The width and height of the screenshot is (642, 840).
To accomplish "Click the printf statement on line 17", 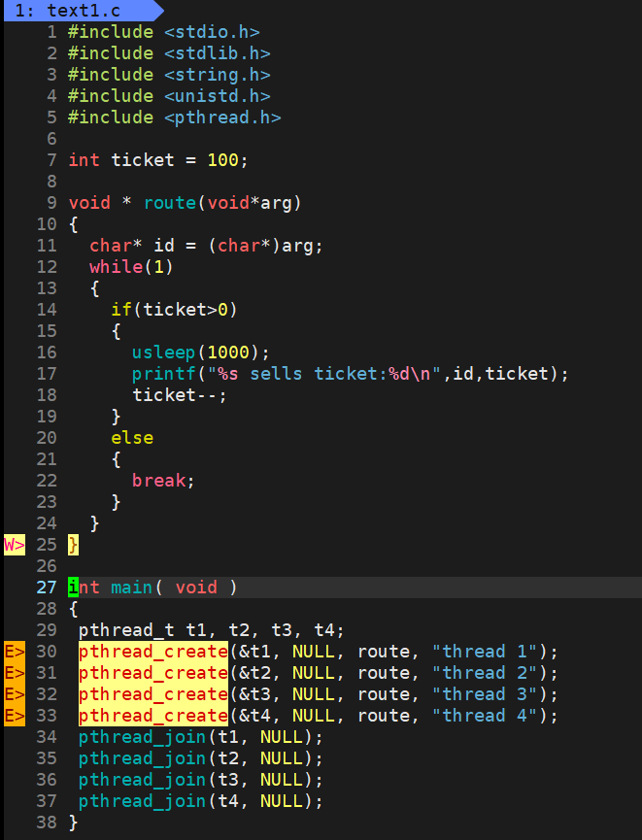I will click(x=351, y=374).
